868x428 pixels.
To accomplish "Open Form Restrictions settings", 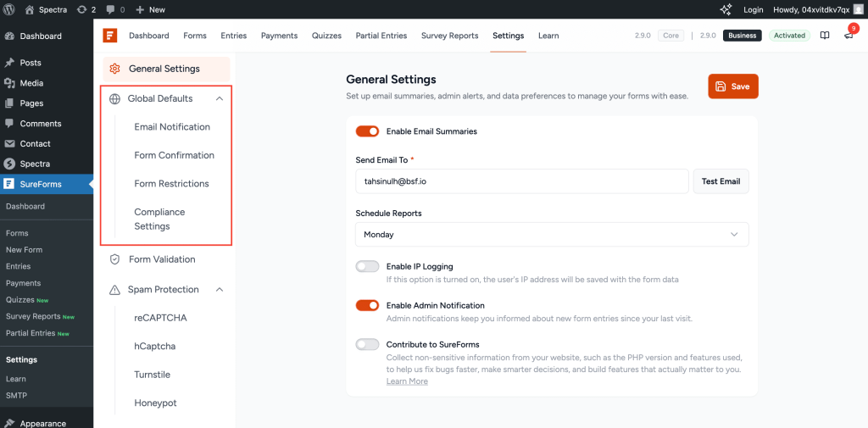I will (171, 183).
